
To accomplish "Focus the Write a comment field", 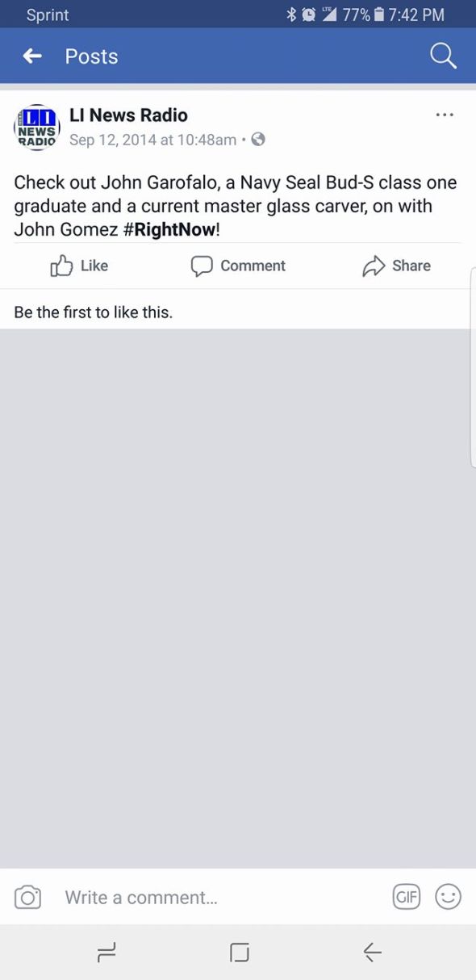I will pos(218,897).
